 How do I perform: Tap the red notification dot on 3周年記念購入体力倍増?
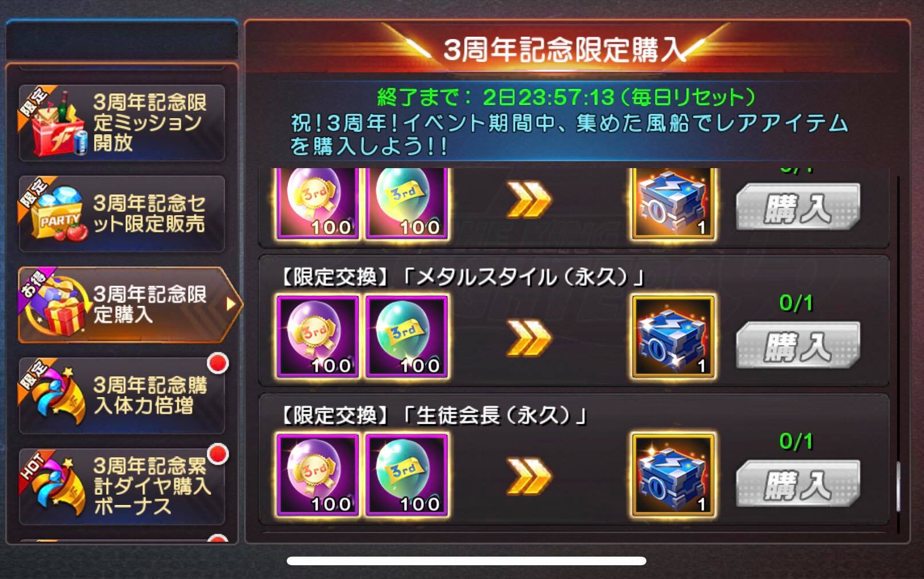point(217,363)
